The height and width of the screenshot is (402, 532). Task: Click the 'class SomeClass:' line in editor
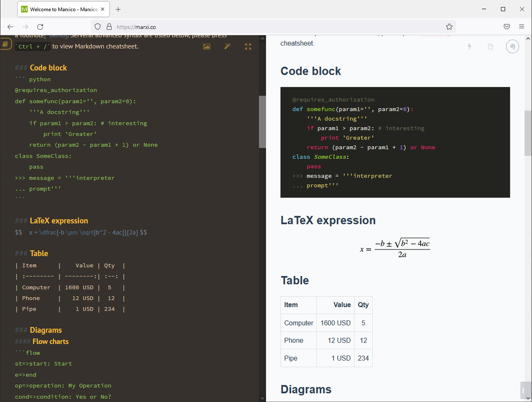pos(43,156)
